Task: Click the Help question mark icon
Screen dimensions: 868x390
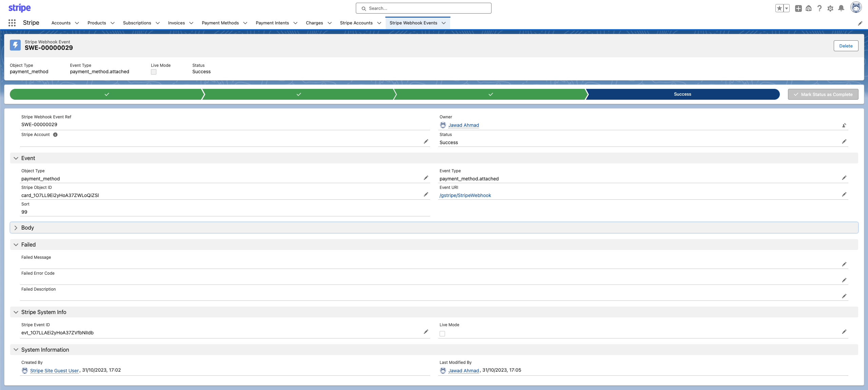Action: 819,8
